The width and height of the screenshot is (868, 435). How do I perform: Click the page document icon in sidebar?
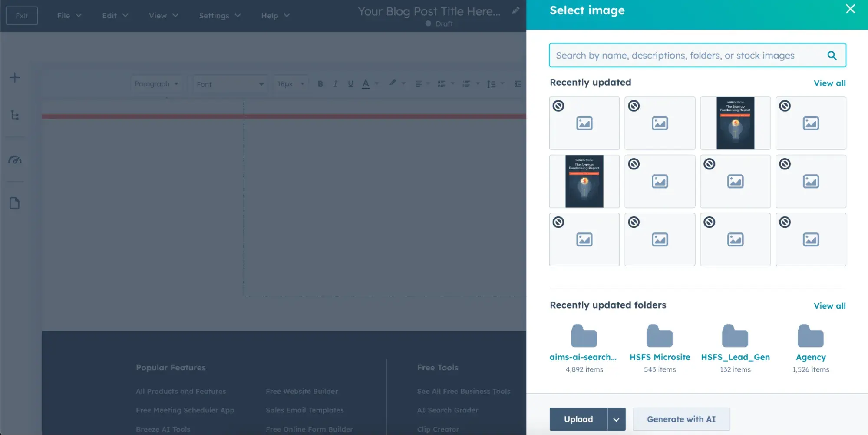click(15, 203)
